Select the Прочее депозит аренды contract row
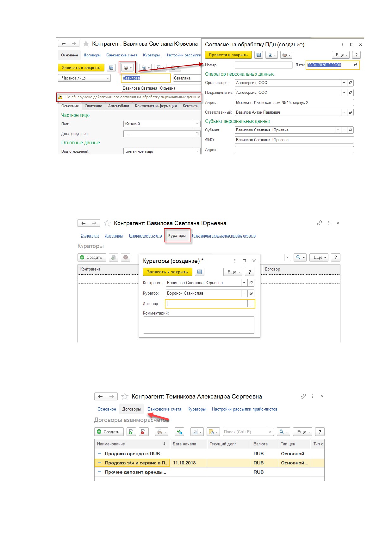The height and width of the screenshot is (555, 392). (209, 472)
